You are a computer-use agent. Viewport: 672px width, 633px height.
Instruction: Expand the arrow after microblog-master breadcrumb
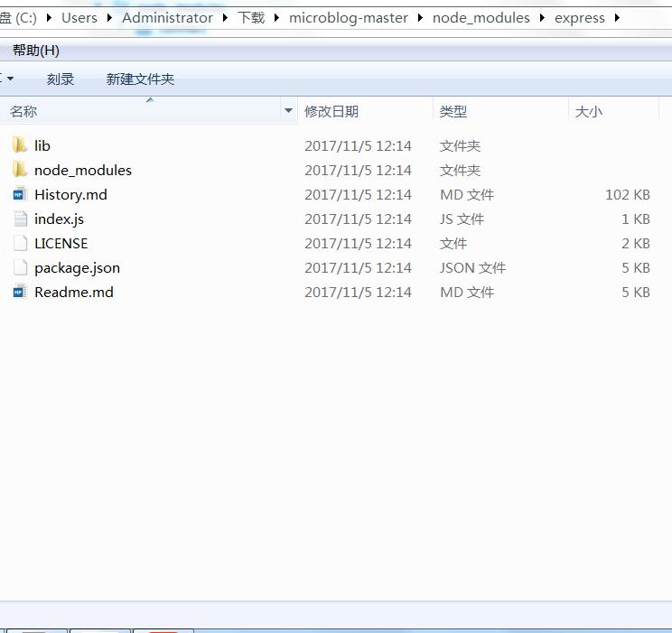[x=420, y=18]
